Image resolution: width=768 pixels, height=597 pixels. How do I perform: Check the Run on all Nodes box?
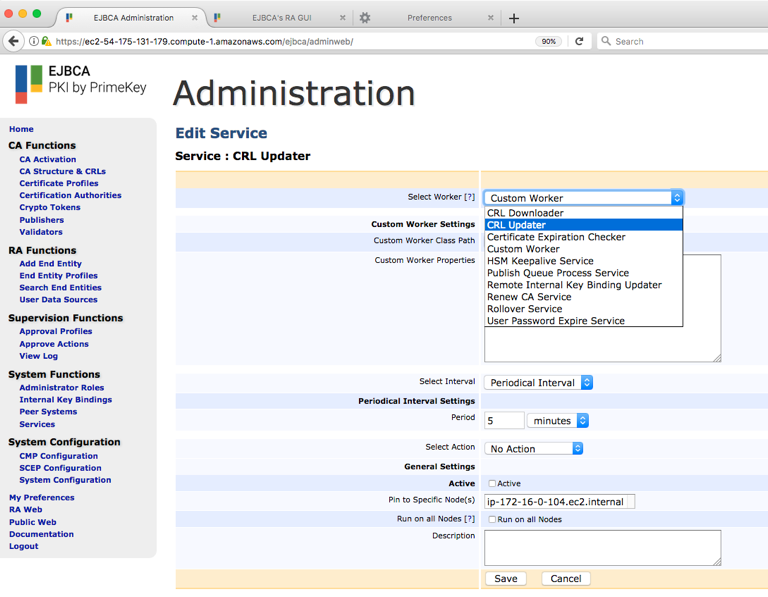pyautogui.click(x=492, y=519)
